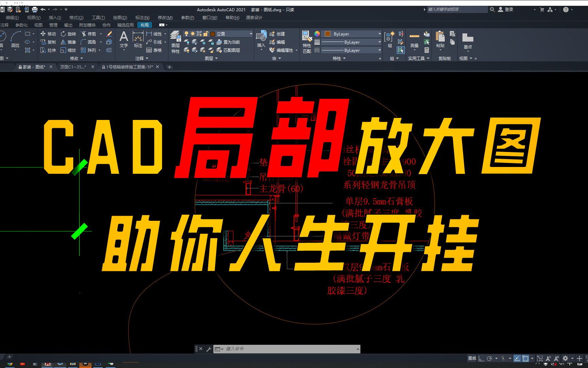Open the 文字 (Text) tool

[x=124, y=39]
